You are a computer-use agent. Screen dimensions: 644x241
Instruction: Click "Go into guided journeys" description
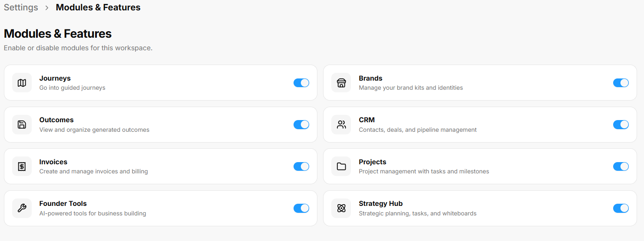coord(73,88)
